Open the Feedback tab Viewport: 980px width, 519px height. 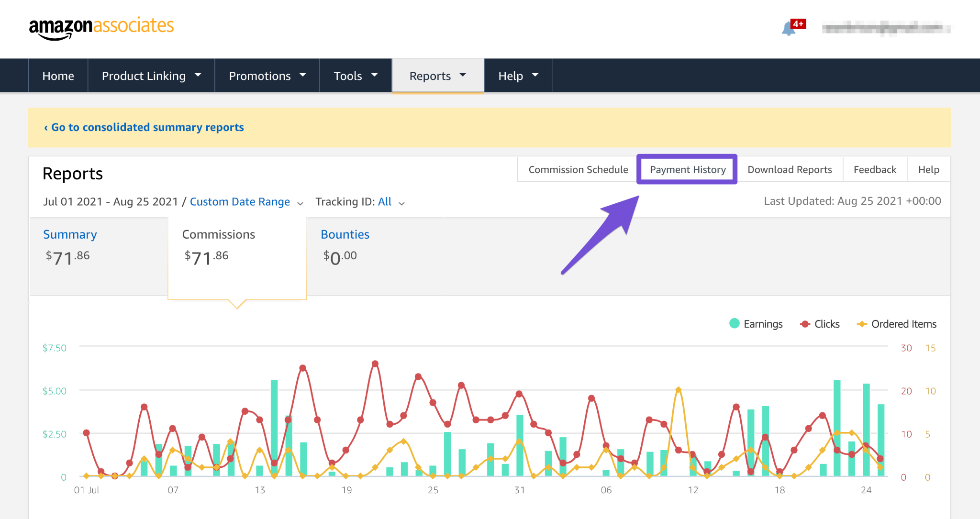coord(875,170)
